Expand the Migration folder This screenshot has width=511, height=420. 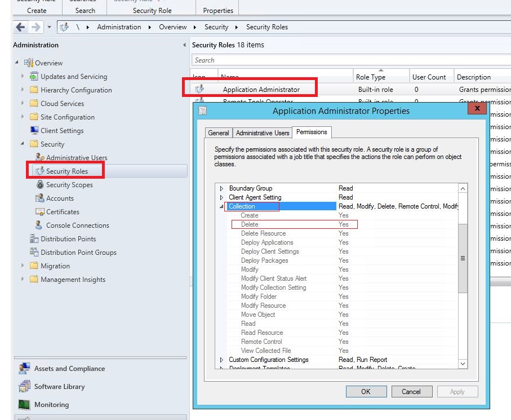pos(24,266)
